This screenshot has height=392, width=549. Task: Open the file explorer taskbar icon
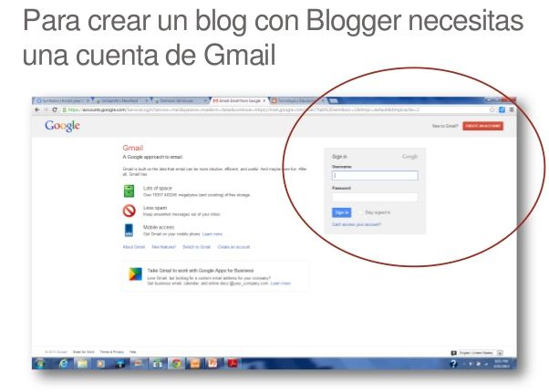(82, 364)
